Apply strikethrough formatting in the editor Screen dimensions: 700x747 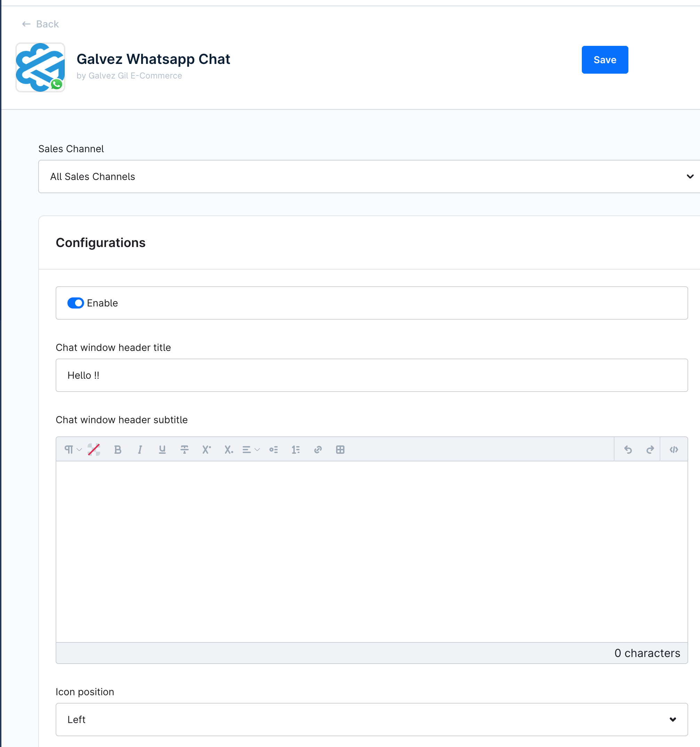[184, 449]
